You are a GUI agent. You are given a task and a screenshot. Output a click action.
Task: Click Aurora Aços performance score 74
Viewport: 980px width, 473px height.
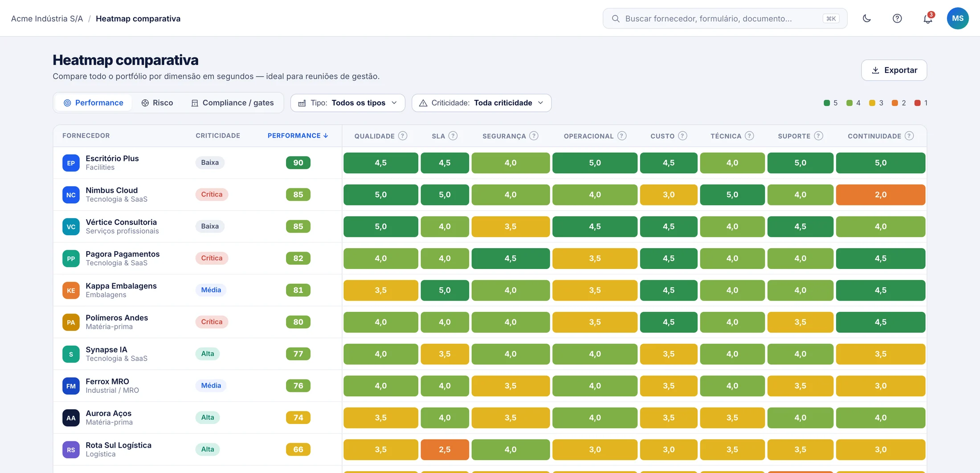tap(298, 417)
